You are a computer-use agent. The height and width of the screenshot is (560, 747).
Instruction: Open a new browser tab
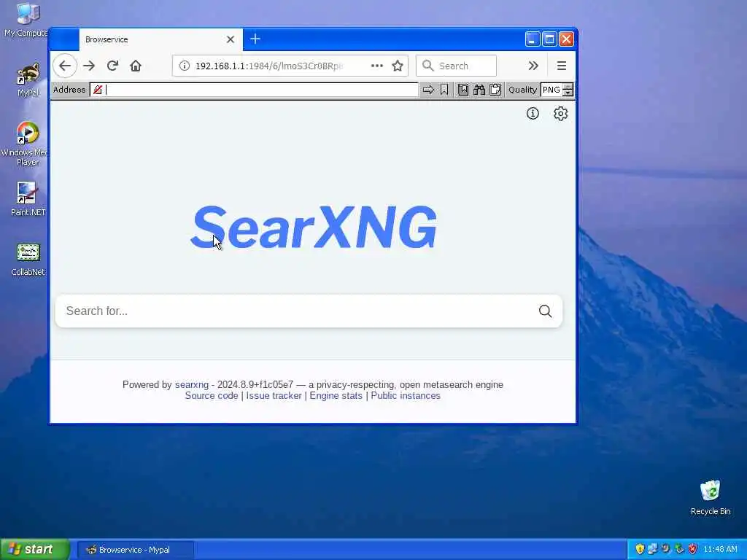click(x=255, y=39)
